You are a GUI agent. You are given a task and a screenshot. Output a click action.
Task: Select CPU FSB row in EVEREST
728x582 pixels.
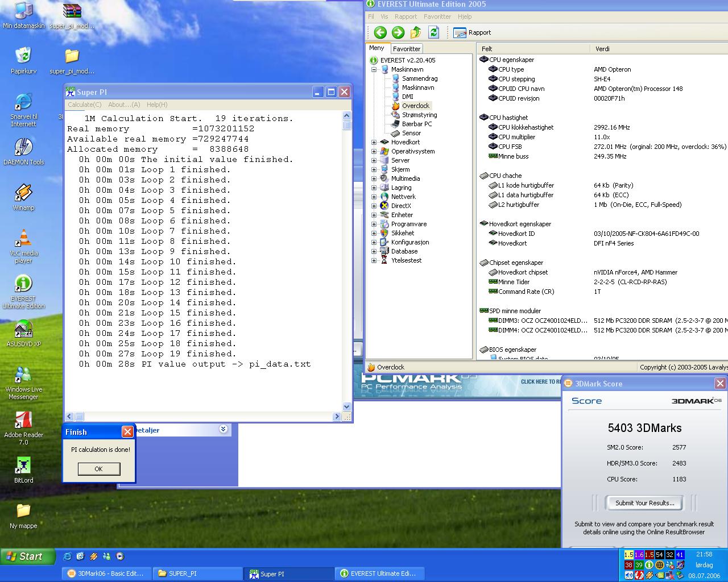(x=602, y=147)
